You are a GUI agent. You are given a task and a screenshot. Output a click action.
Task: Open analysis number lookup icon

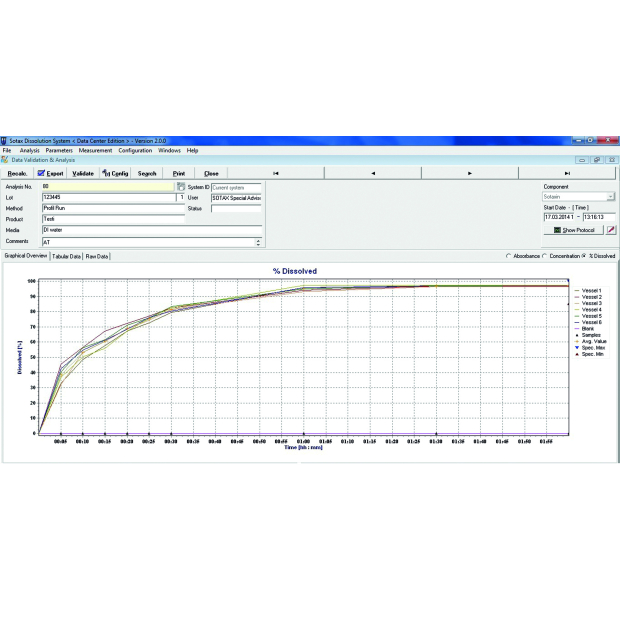180,186
